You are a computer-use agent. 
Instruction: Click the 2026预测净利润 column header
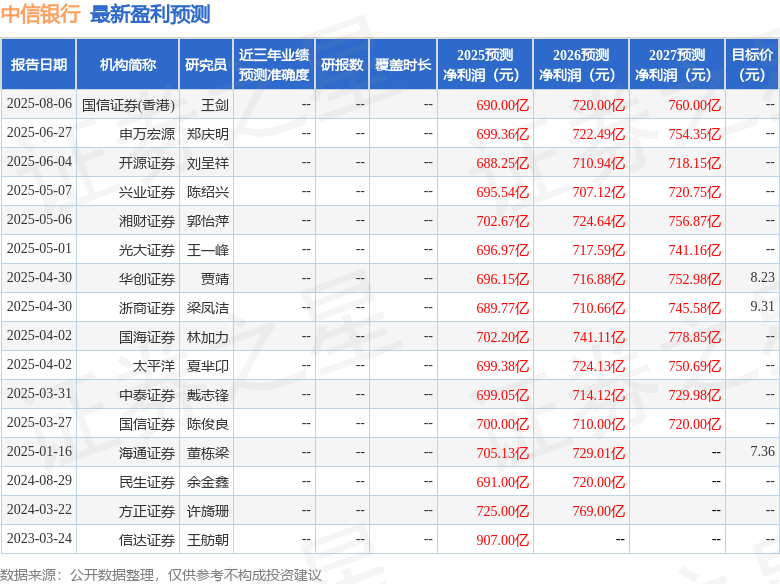pos(581,65)
